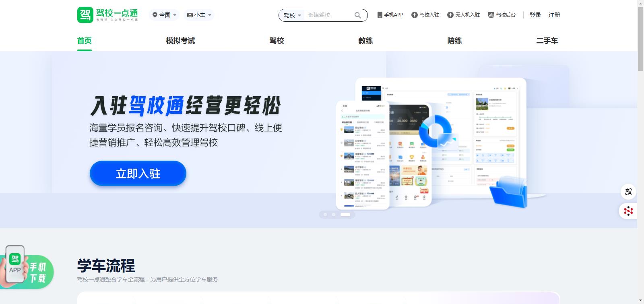Select the 首页 navigation tab
644x304 pixels.
point(85,41)
